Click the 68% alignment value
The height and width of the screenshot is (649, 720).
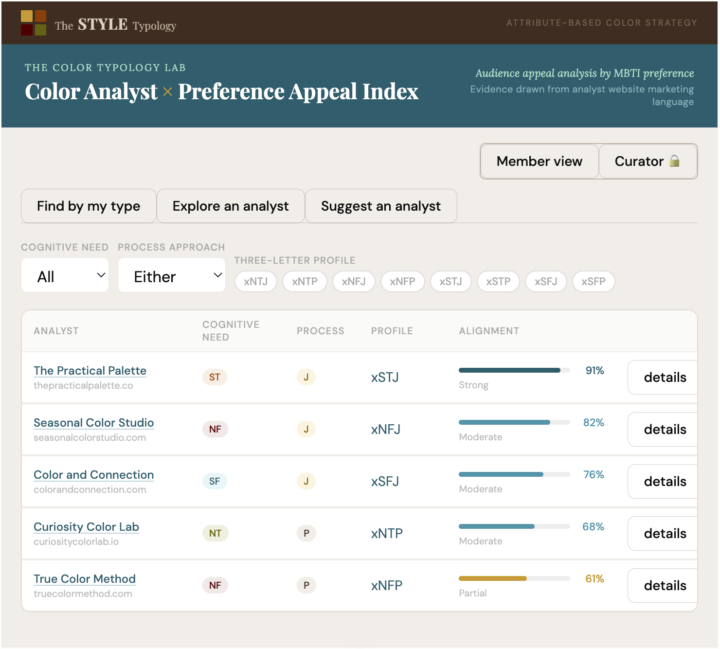(x=593, y=526)
